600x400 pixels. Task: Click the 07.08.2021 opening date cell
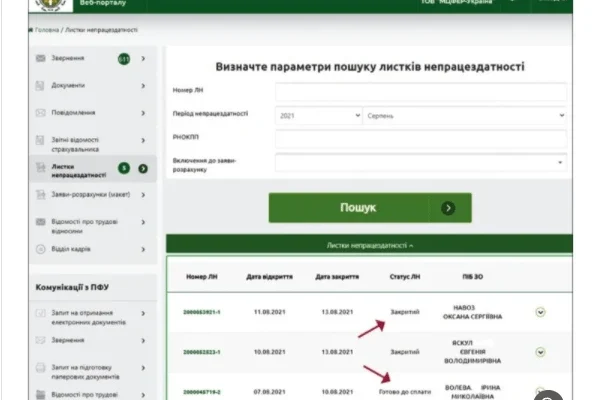[x=269, y=392]
